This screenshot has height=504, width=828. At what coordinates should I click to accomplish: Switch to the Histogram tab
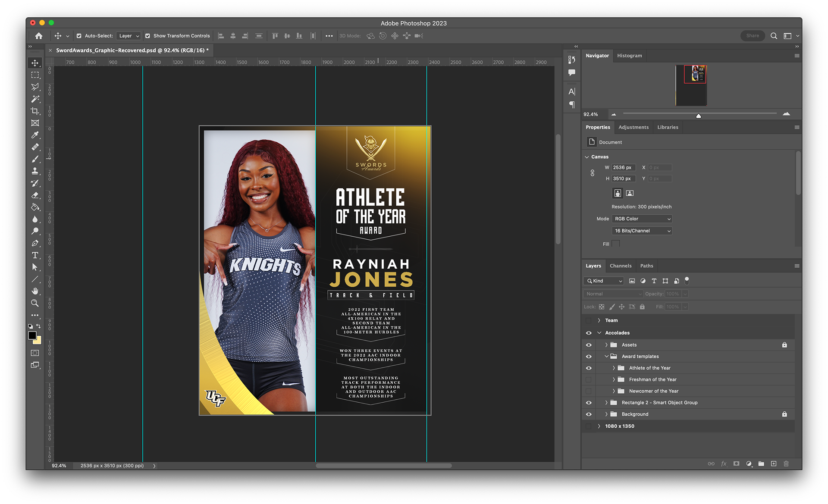coord(629,56)
